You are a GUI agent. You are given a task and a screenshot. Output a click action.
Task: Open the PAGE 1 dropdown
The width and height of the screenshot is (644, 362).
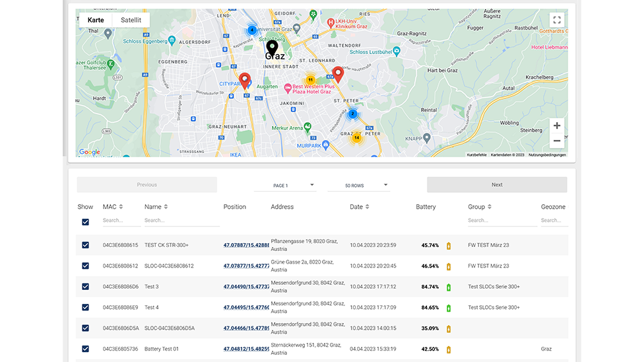click(x=285, y=186)
